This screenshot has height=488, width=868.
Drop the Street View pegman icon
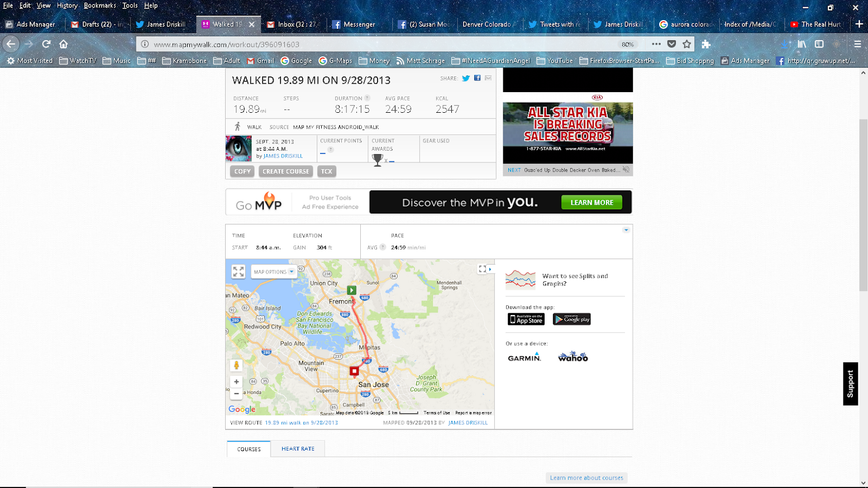point(236,366)
